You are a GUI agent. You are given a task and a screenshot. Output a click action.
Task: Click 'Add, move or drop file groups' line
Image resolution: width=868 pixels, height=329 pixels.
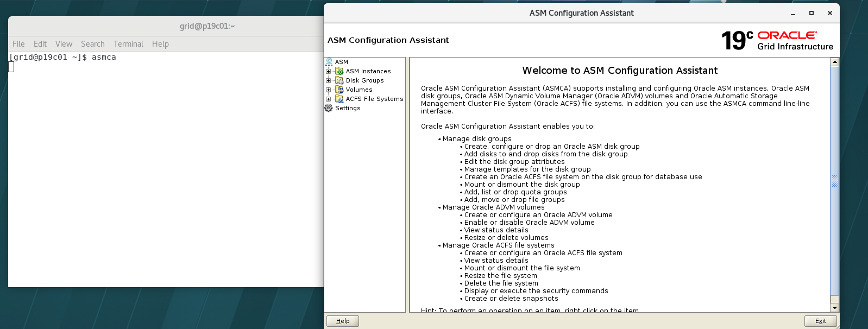click(514, 200)
